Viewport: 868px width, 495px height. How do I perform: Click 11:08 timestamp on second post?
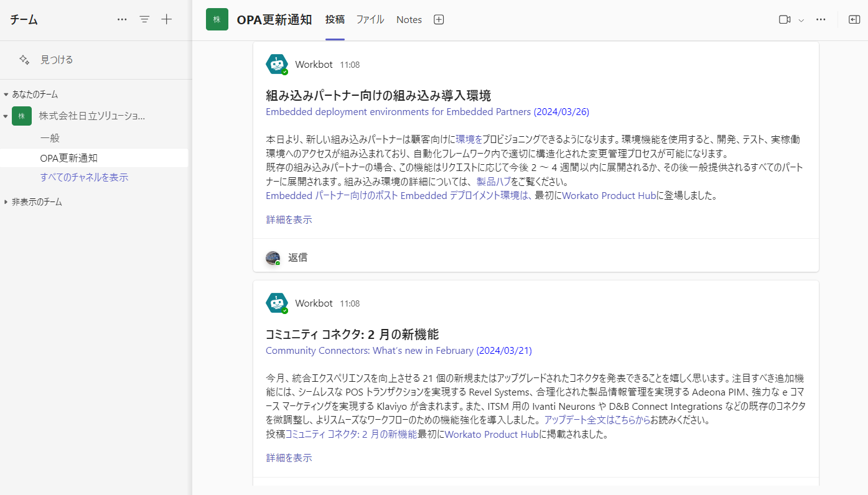click(x=350, y=303)
